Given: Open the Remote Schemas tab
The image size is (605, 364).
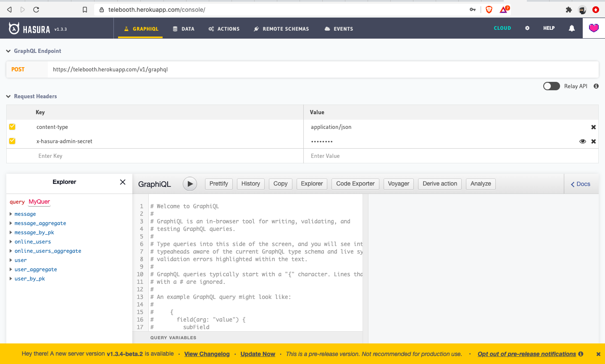Looking at the screenshot, I should (281, 29).
